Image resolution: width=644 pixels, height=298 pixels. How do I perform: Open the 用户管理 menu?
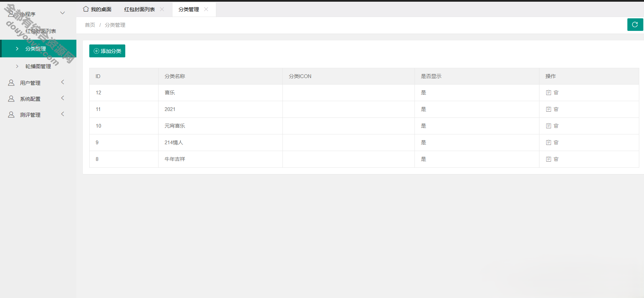pyautogui.click(x=38, y=82)
